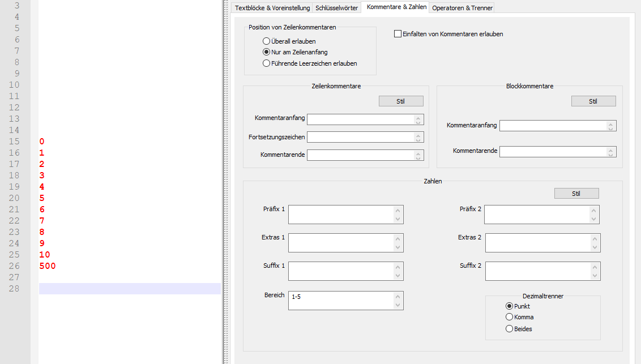Click into the Suffix 2 field
Screen dimensions: 641x364
[542, 271]
